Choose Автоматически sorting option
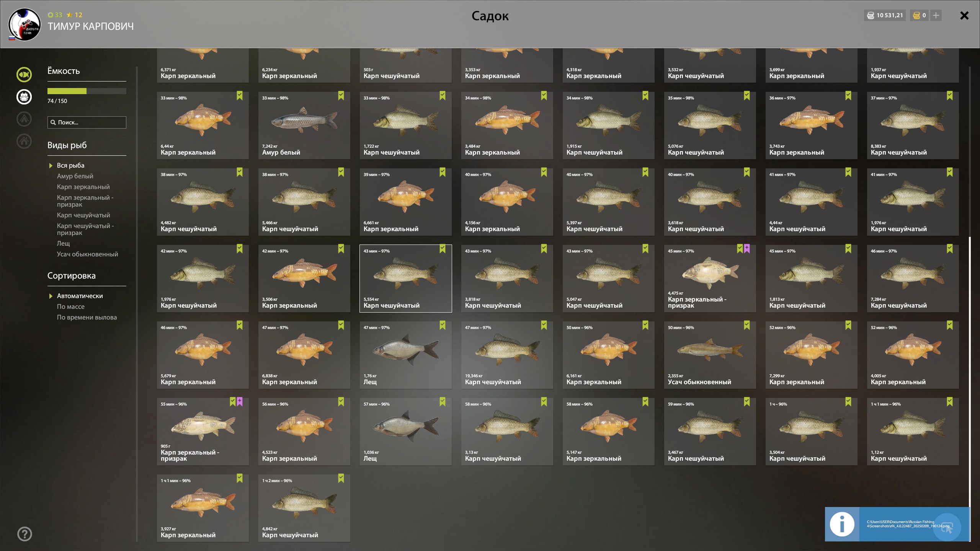This screenshot has width=980, height=551. (80, 296)
